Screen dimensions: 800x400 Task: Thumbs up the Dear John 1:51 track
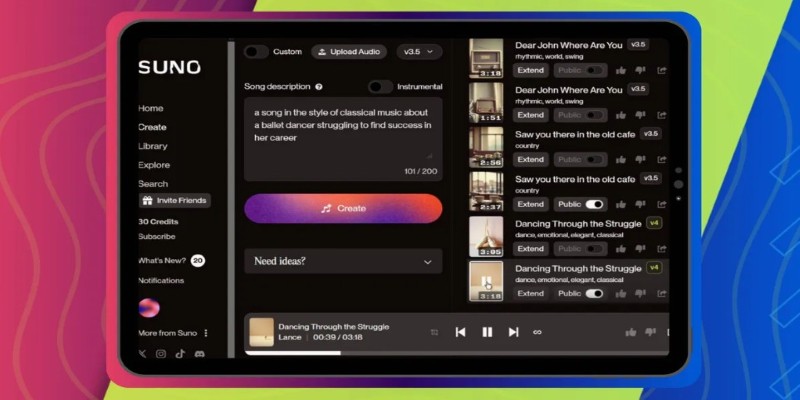621,115
